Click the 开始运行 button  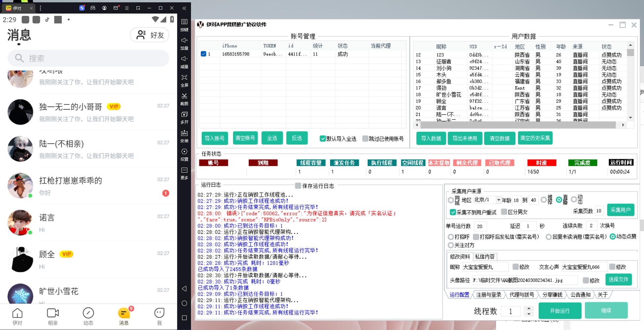click(560, 311)
